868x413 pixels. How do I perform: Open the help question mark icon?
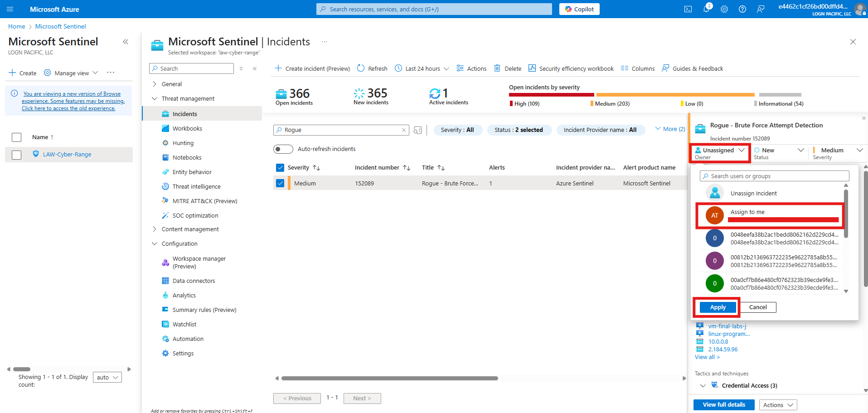point(742,9)
